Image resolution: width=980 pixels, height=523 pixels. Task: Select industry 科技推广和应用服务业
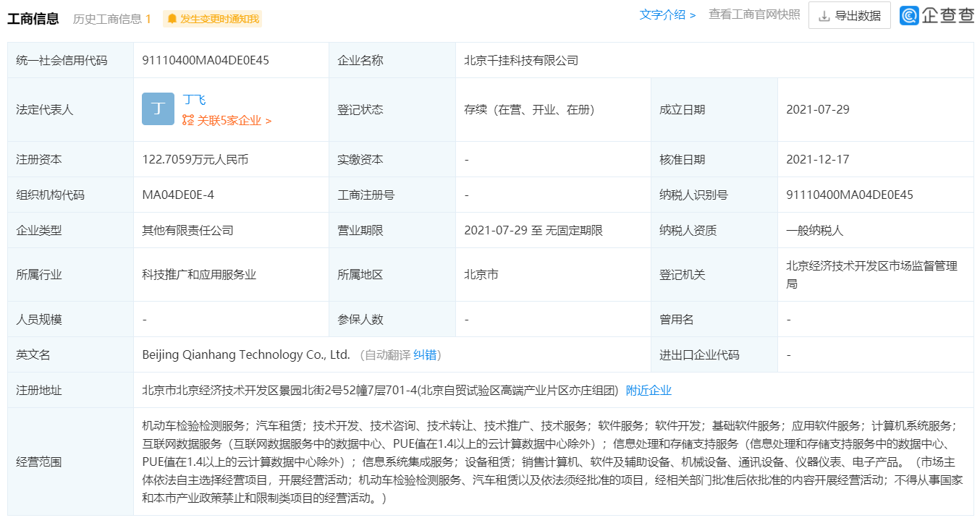[x=199, y=275]
